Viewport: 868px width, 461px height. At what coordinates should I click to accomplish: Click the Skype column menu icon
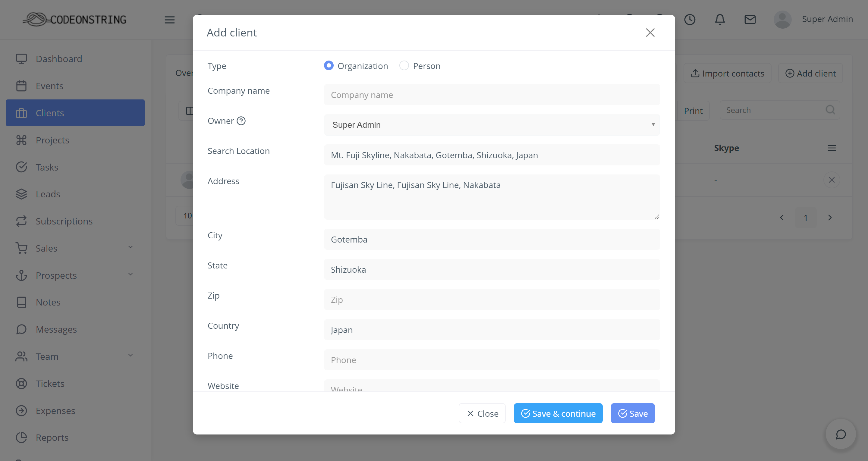(x=832, y=148)
